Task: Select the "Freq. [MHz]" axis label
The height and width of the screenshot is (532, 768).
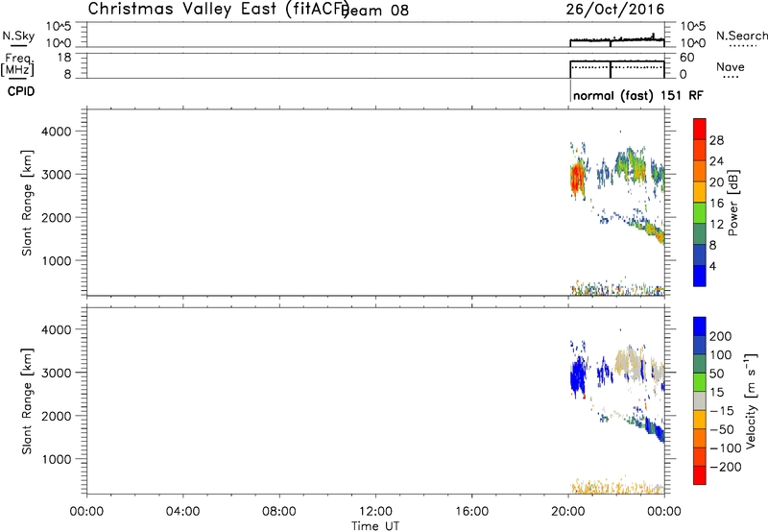Action: point(18,64)
